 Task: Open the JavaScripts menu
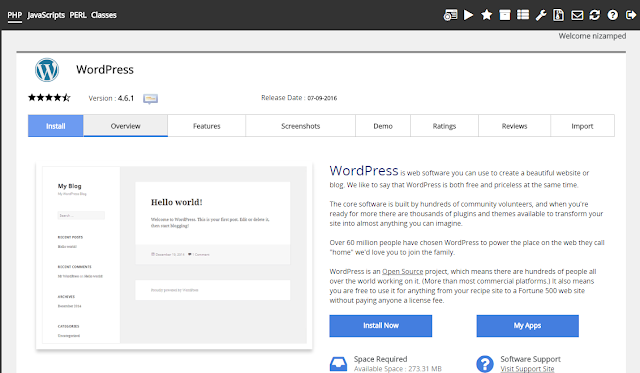click(x=46, y=15)
